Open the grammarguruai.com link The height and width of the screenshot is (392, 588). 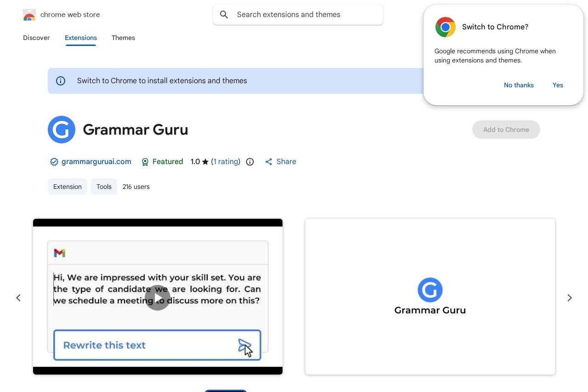96,162
